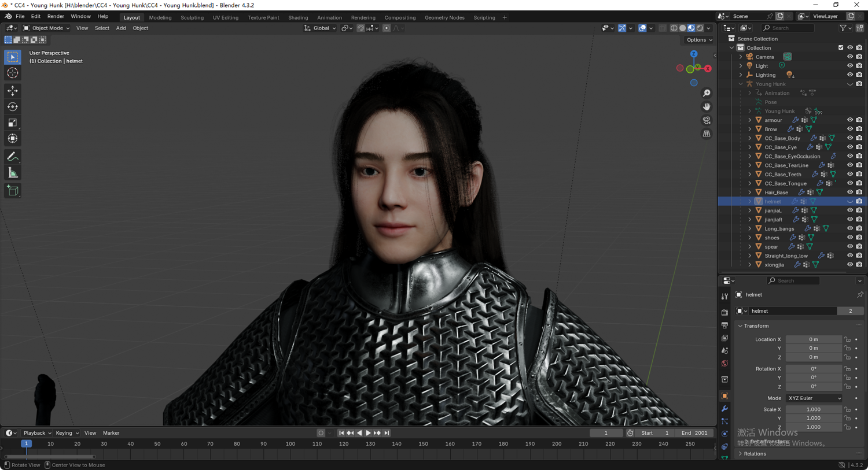Viewport: 868px width, 470px height.
Task: Open the Object Mode dropdown
Action: [x=46, y=28]
